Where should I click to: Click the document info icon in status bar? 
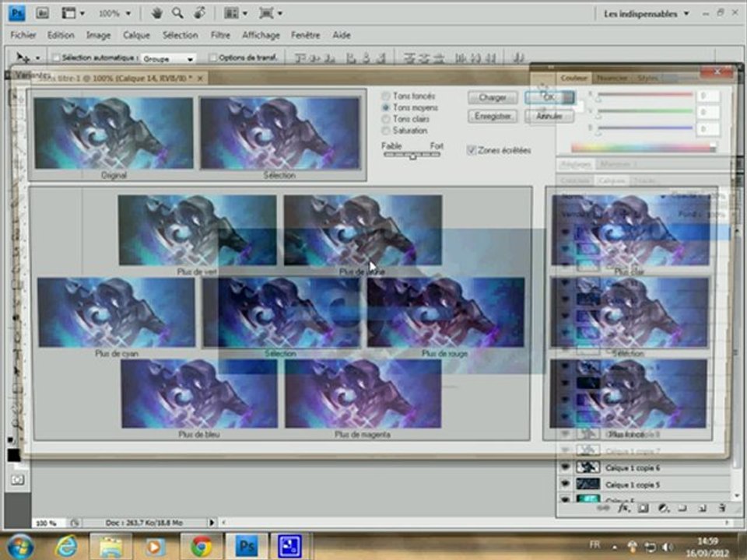(x=75, y=523)
